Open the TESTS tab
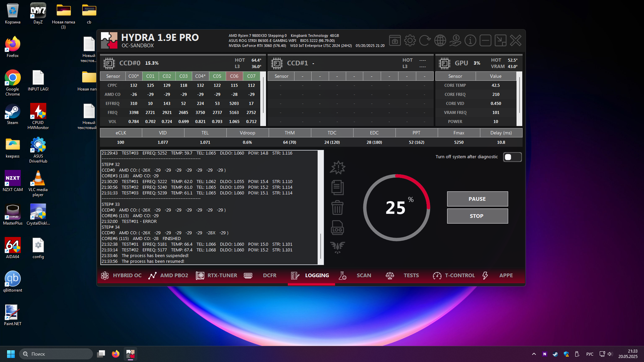This screenshot has height=362, width=644. tap(402, 276)
